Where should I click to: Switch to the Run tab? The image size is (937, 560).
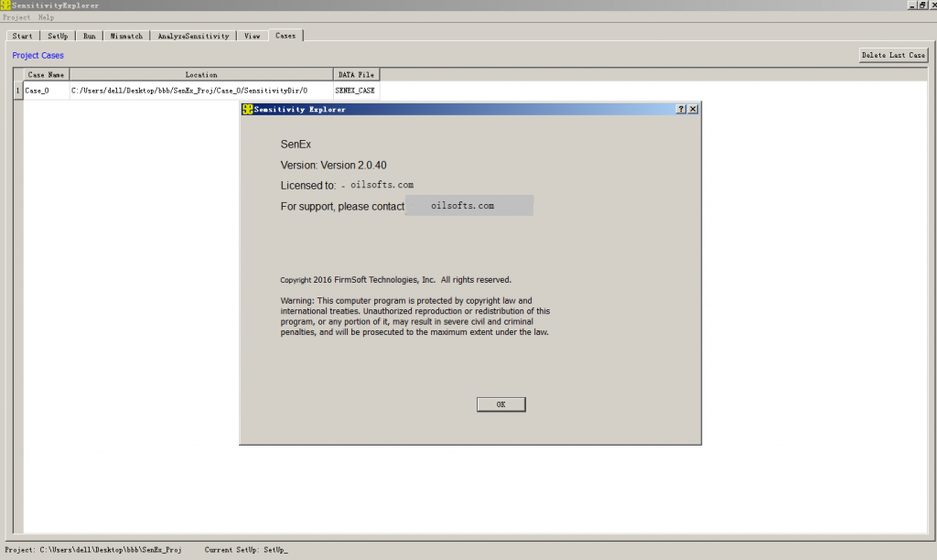click(89, 36)
